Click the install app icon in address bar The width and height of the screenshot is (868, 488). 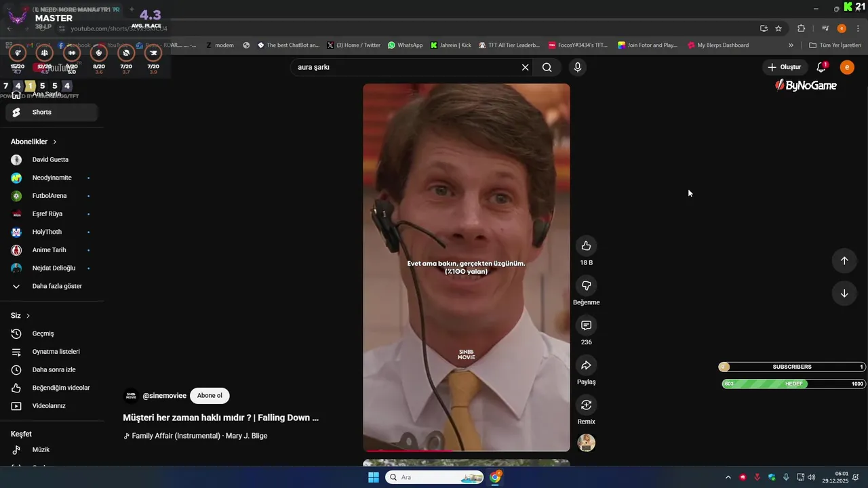[x=764, y=28]
